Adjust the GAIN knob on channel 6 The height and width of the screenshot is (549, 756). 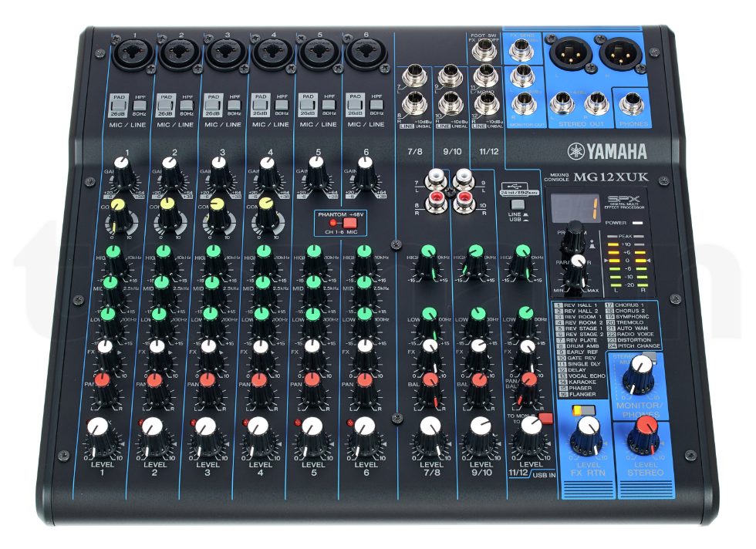[365, 173]
